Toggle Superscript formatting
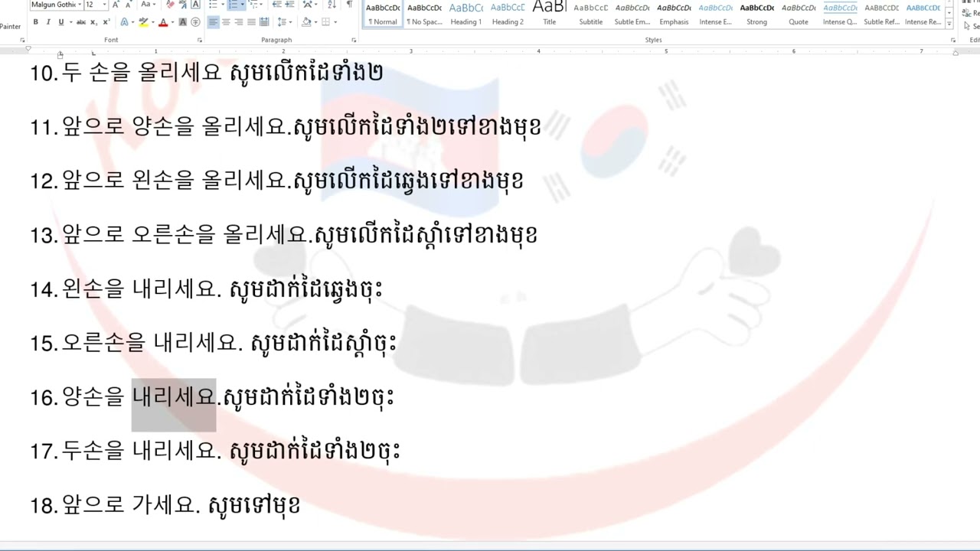Image resolution: width=980 pixels, height=551 pixels. point(106,22)
